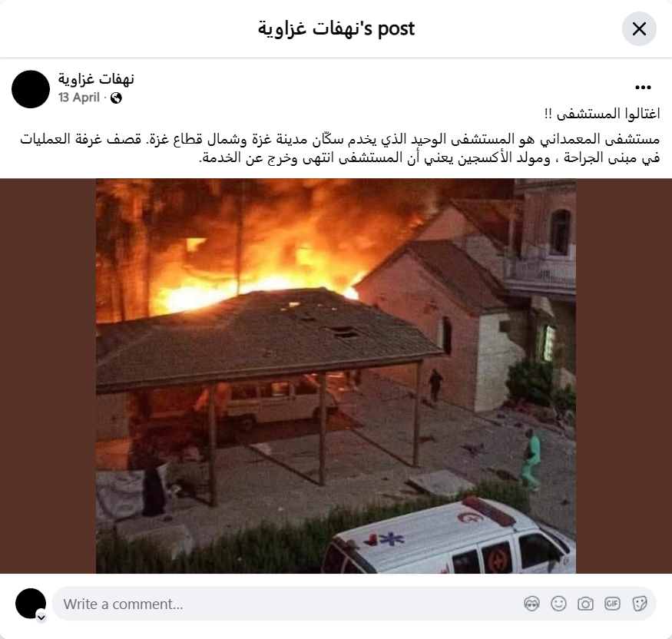Open the sticker picker icon
Screen dimensions: 672x639
[639, 604]
